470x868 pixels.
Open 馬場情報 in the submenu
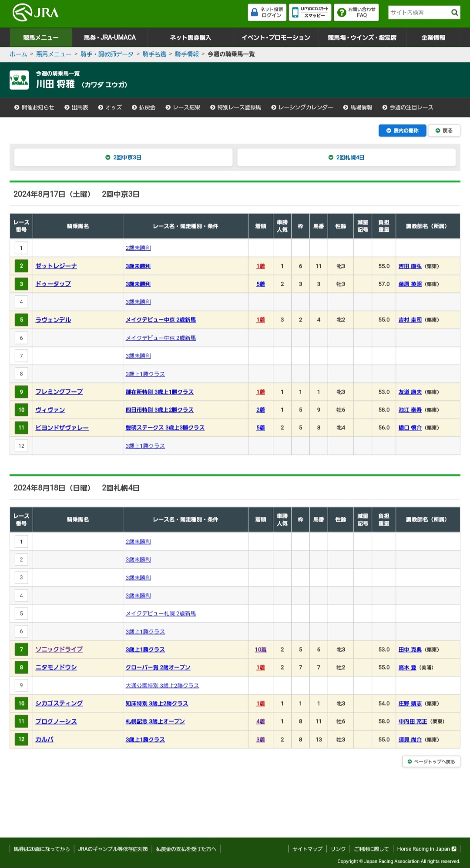358,107
